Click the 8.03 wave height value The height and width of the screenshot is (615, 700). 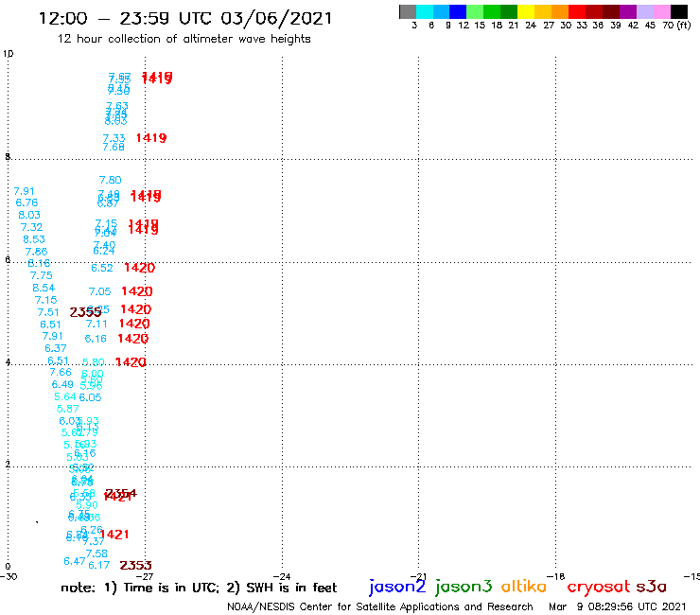29,215
